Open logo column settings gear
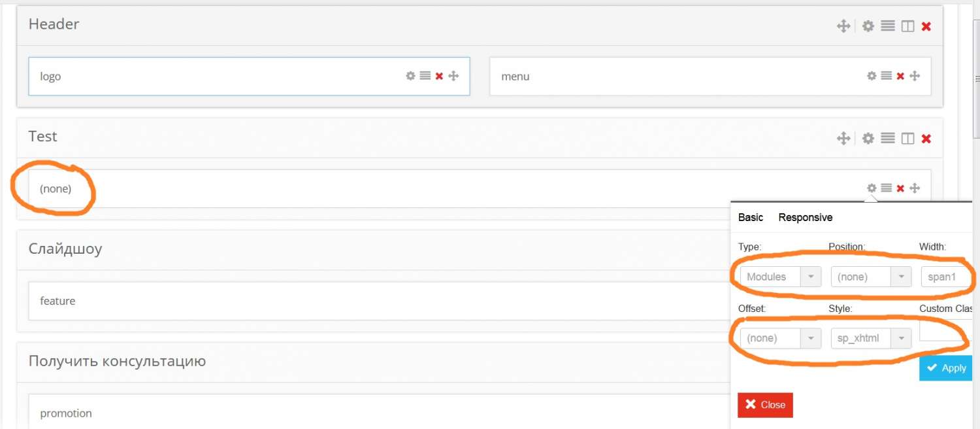The width and height of the screenshot is (980, 429). (410, 76)
